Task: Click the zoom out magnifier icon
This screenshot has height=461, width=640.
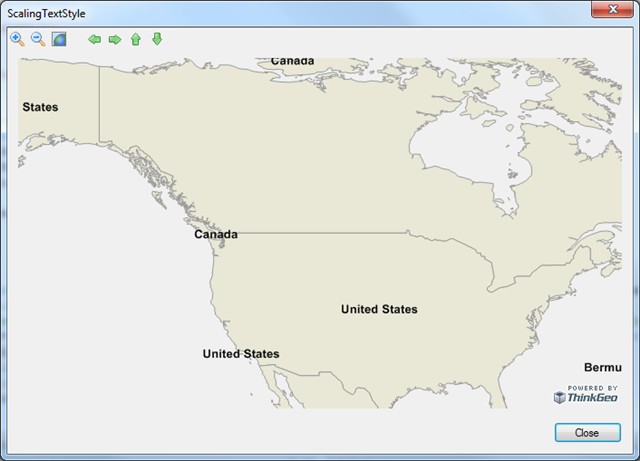Action: pyautogui.click(x=38, y=39)
